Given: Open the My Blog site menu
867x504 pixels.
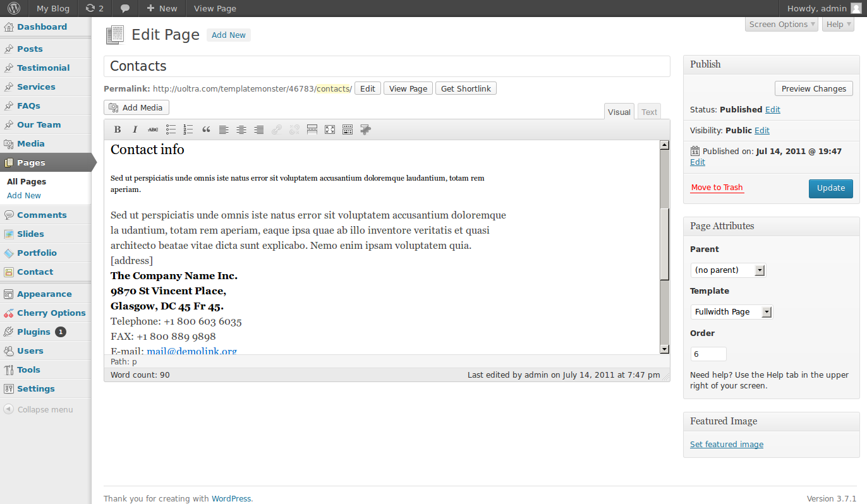Looking at the screenshot, I should coord(52,8).
